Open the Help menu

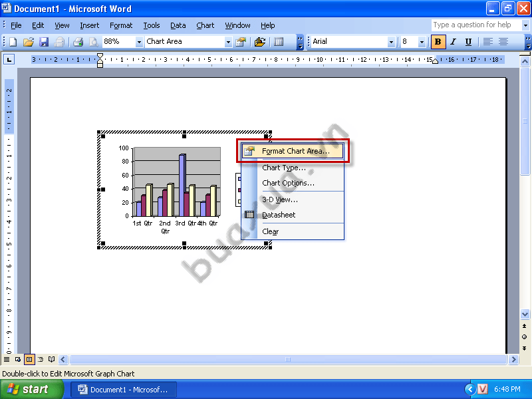coord(268,25)
